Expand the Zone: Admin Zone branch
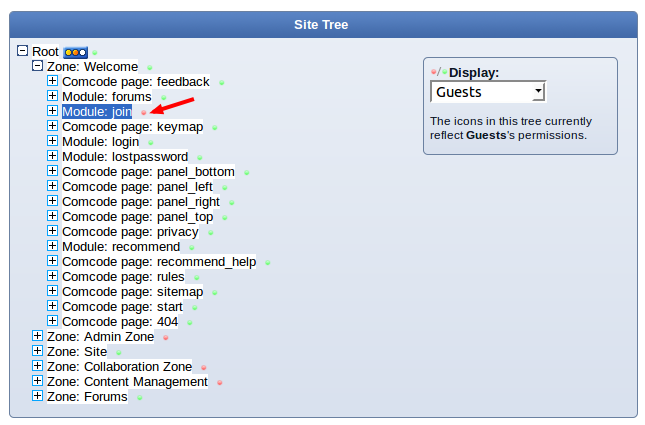This screenshot has width=645, height=425. tap(38, 337)
